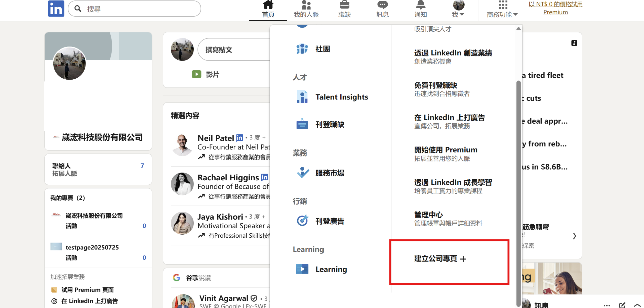Select 在 LinkedIn 上打廣告 in business menu

450,121
